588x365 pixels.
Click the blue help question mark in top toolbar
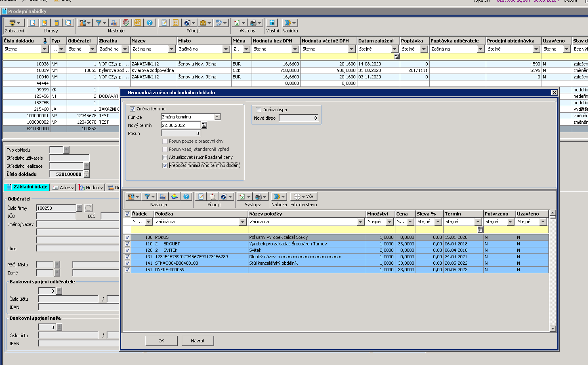[x=149, y=23]
